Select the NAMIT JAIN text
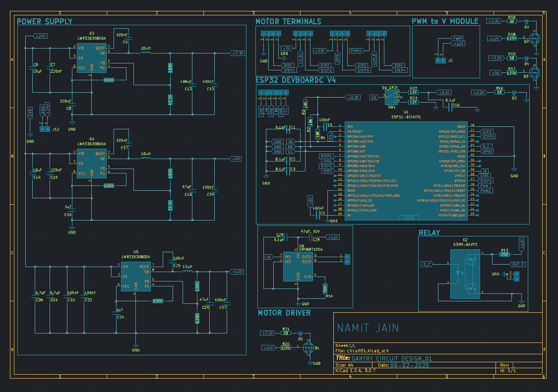 pos(368,328)
